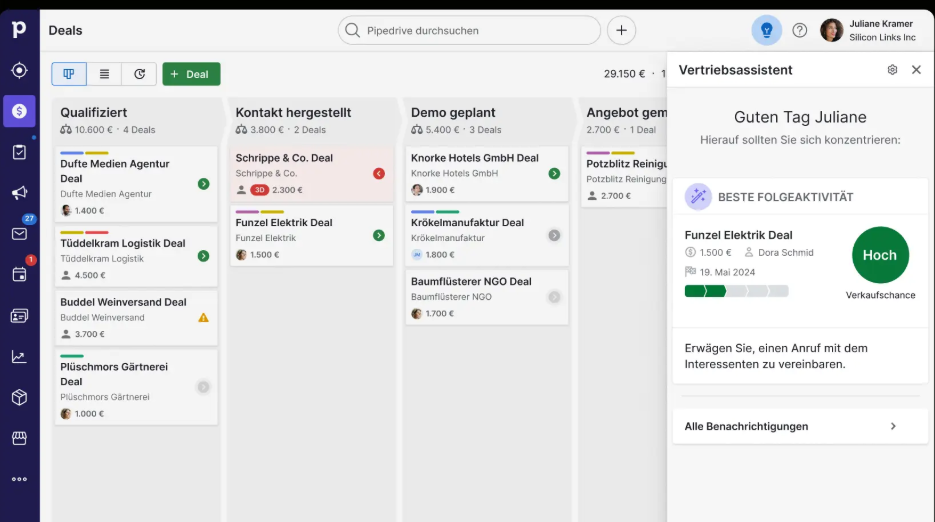The width and height of the screenshot is (935, 522).
Task: Open Dufte Medien Agentur Deal card
Action: click(x=136, y=184)
